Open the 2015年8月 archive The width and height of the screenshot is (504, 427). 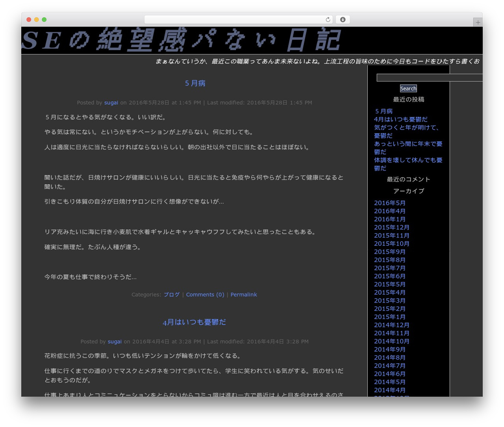click(x=390, y=260)
